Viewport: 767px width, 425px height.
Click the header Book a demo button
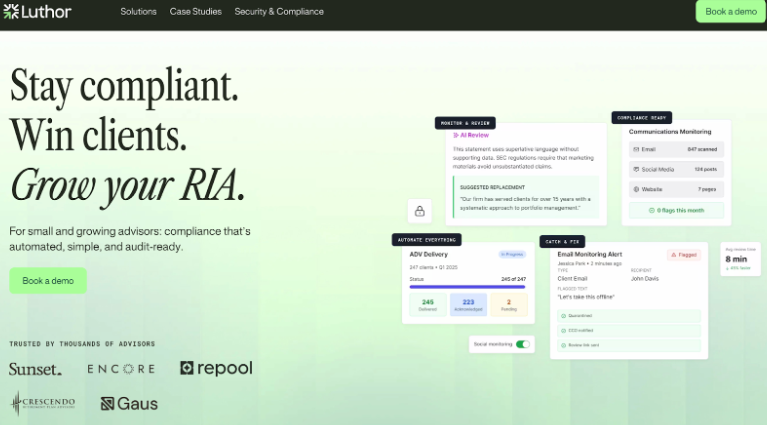(730, 12)
